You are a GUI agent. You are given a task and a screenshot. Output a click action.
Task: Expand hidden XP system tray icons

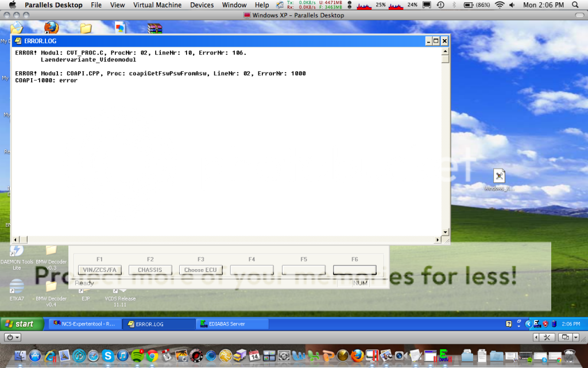528,324
